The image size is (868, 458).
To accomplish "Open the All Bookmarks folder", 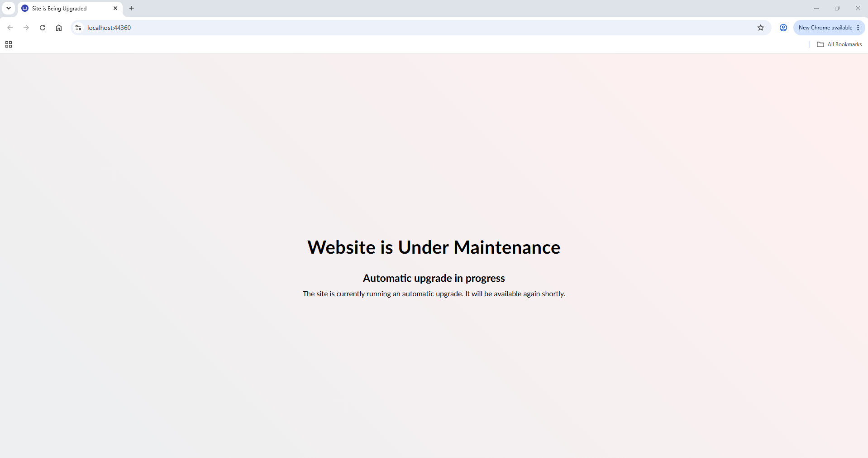I will point(839,44).
